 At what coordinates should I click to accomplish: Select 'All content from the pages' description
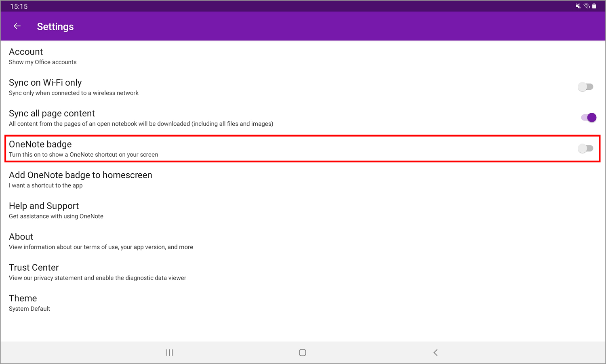tap(141, 124)
